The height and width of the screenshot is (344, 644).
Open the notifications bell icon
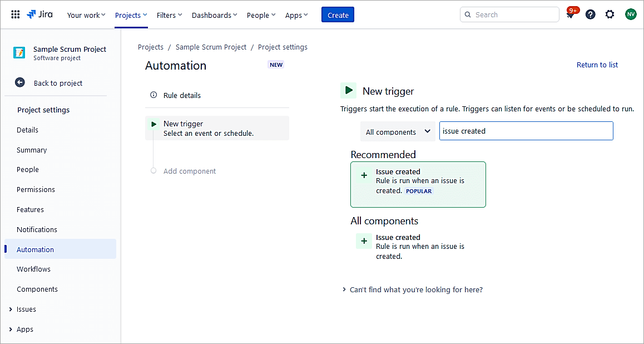[x=571, y=15]
